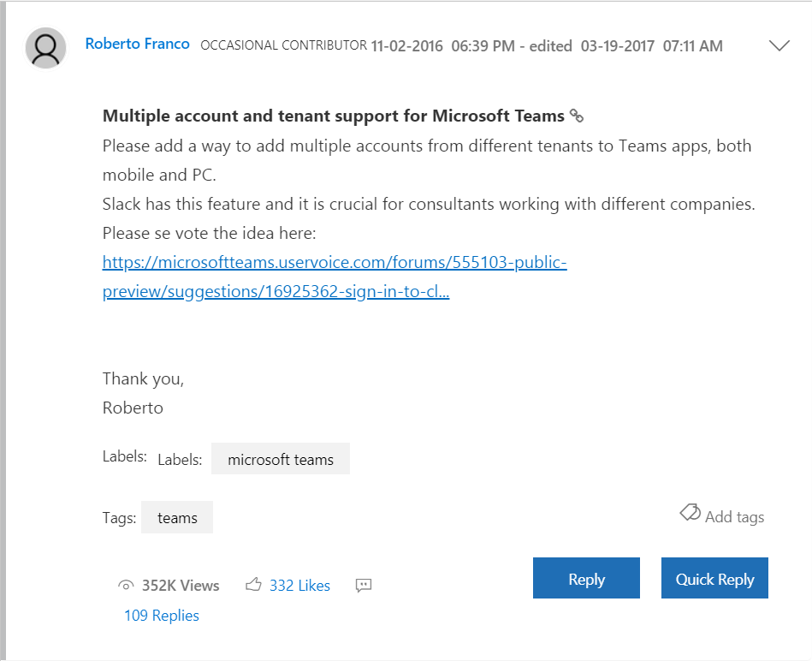Image resolution: width=812 pixels, height=661 pixels.
Task: Click the Reply button
Action: (586, 578)
